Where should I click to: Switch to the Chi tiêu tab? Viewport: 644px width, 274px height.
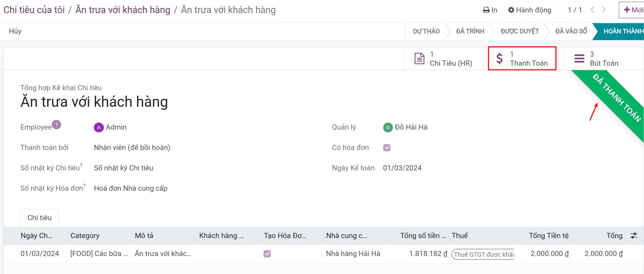click(40, 218)
